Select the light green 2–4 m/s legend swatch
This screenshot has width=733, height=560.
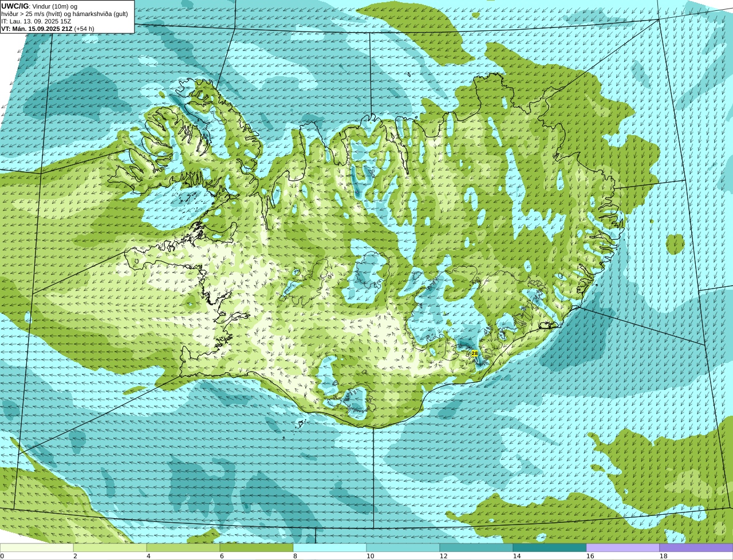(110, 547)
